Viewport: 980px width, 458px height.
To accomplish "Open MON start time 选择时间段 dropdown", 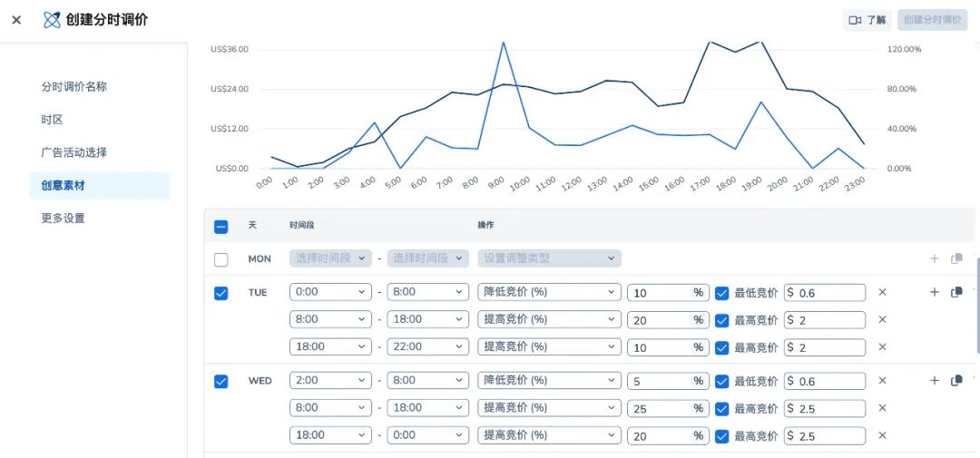I will (330, 258).
